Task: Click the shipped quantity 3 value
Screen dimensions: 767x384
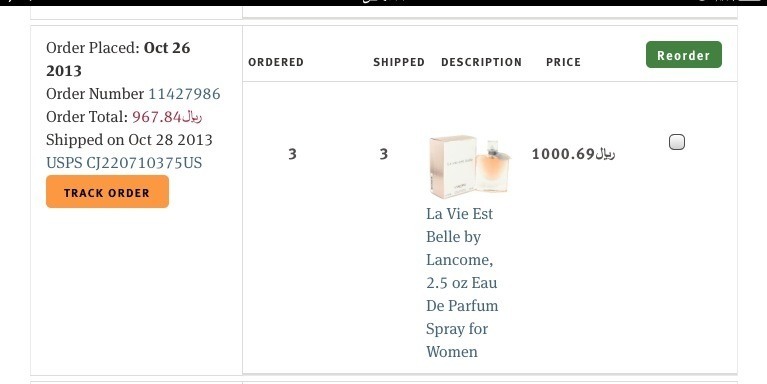Action: click(384, 154)
